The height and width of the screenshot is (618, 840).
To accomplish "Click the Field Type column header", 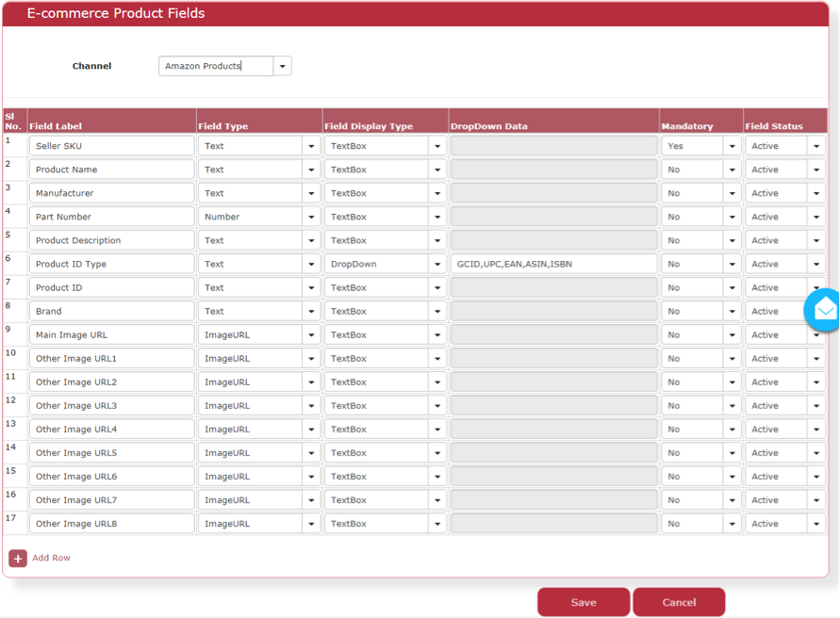I will coord(222,126).
